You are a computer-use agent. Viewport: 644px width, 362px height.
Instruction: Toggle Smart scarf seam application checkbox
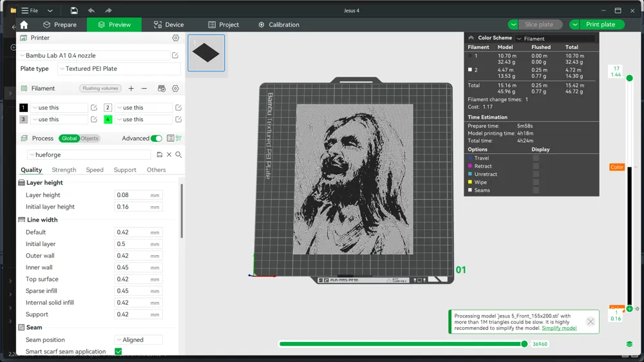(x=118, y=351)
